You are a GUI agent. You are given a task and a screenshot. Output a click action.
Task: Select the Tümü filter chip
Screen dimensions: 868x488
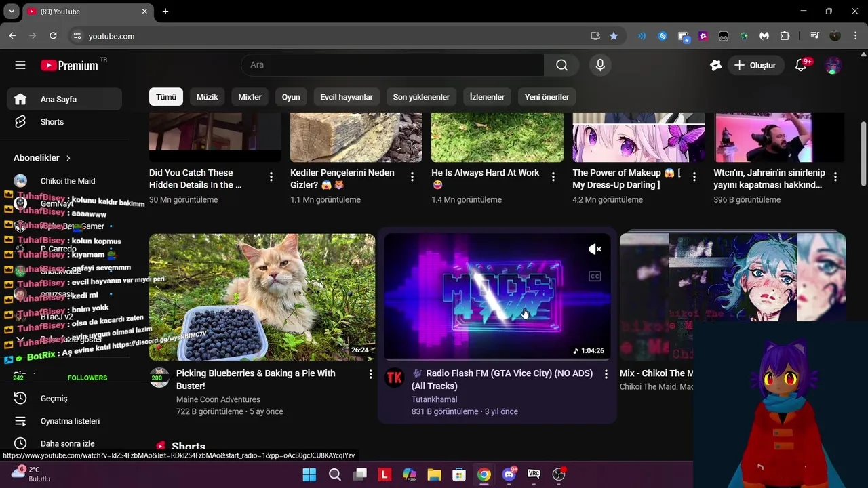(166, 97)
